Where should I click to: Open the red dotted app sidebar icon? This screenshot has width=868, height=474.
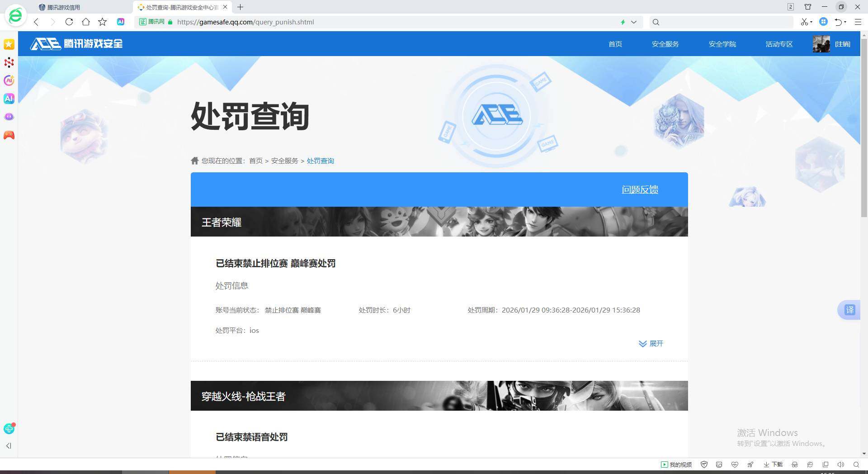(x=9, y=62)
